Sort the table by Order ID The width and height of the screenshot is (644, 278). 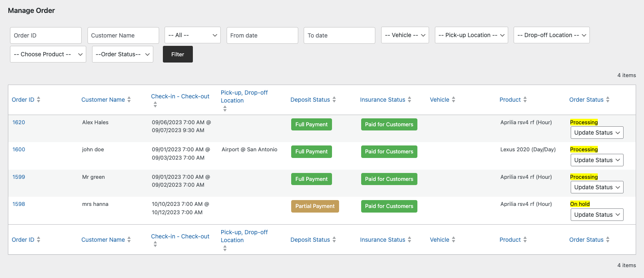(x=22, y=100)
